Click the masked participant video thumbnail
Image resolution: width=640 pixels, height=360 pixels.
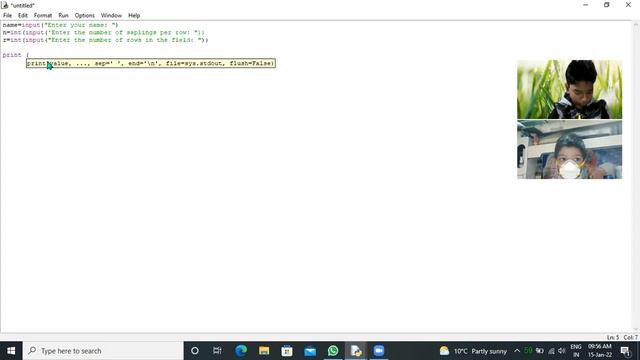coord(569,149)
